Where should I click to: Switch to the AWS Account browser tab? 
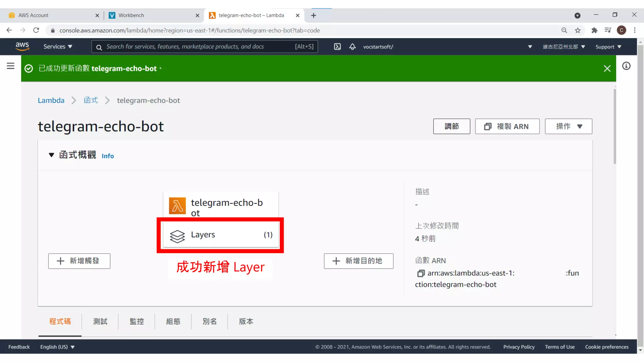54,15
